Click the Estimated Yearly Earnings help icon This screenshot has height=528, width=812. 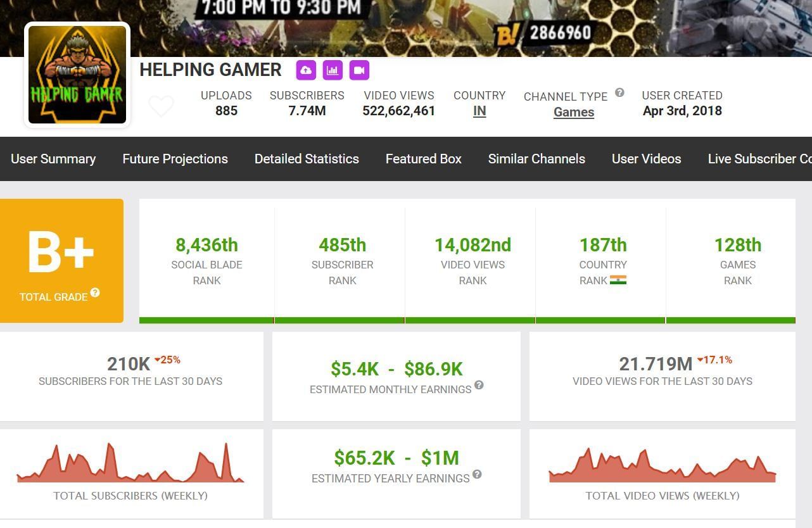(477, 474)
